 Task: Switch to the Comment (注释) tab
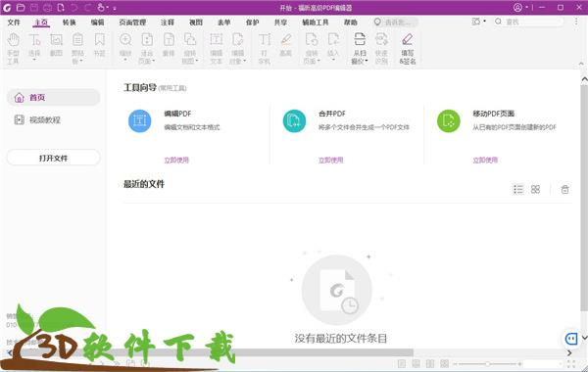(168, 23)
